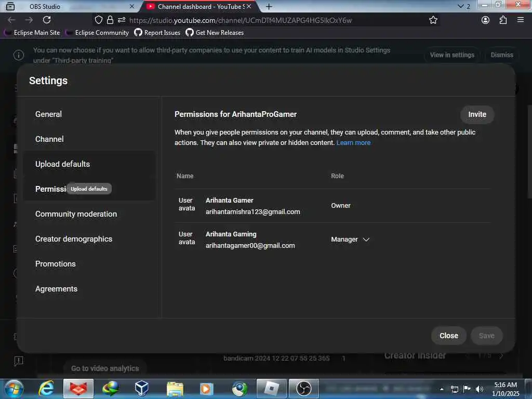Dismiss the AI training notice

[502, 55]
